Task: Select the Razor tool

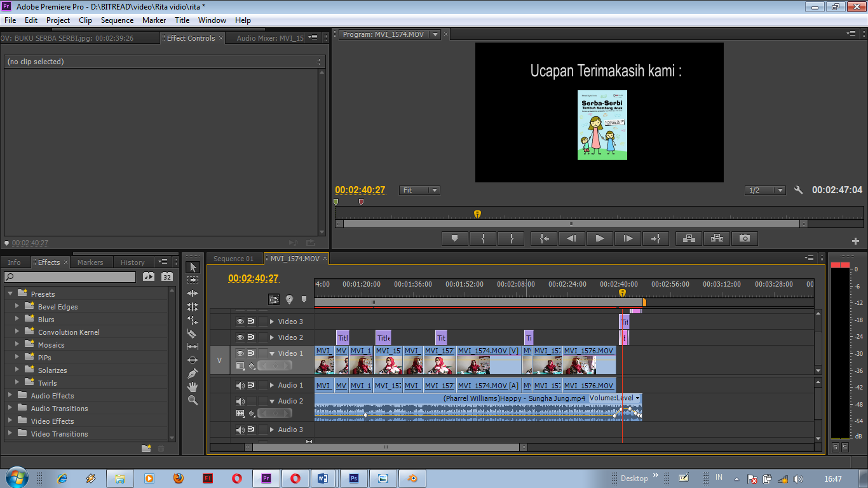Action: pos(193,334)
